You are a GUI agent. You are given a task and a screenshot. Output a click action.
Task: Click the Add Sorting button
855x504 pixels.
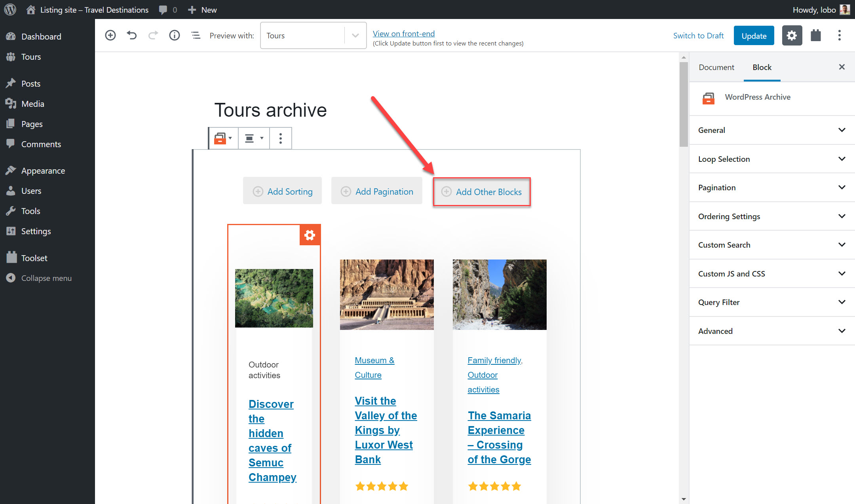tap(282, 191)
